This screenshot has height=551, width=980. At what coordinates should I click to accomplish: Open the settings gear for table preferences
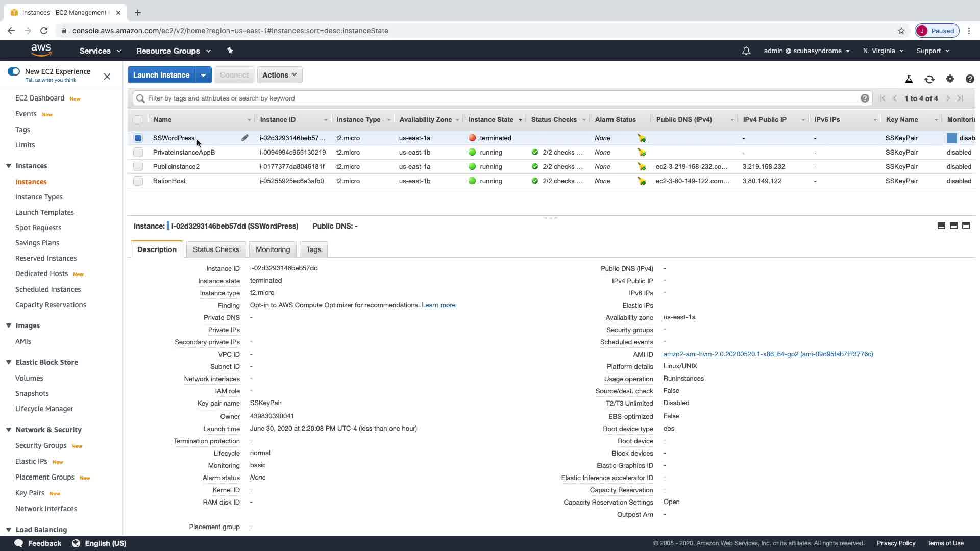(949, 79)
